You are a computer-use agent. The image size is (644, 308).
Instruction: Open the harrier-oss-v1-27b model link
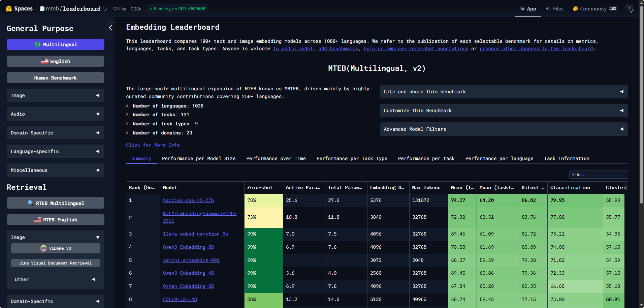pos(188,201)
